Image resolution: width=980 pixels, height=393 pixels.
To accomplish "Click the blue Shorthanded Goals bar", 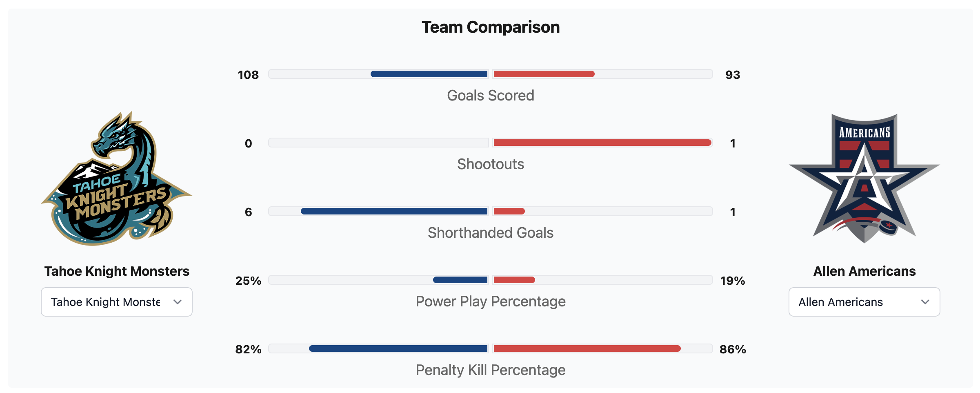I will [394, 211].
